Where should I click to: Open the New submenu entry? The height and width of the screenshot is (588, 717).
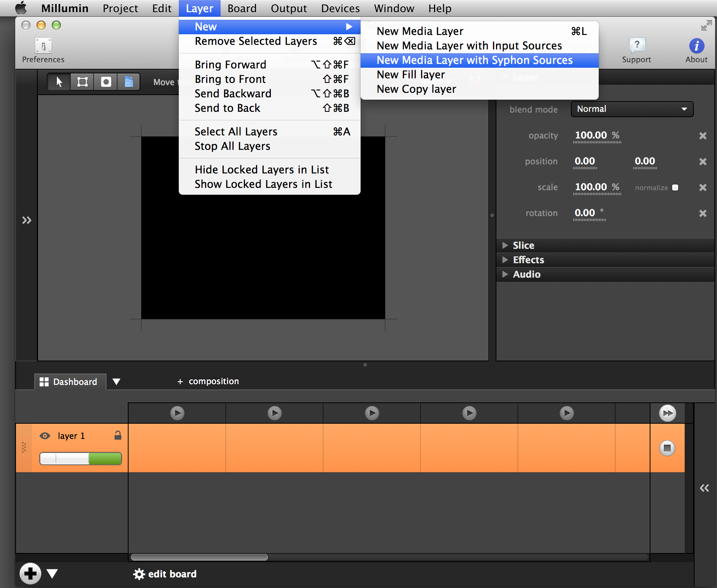pos(270,27)
